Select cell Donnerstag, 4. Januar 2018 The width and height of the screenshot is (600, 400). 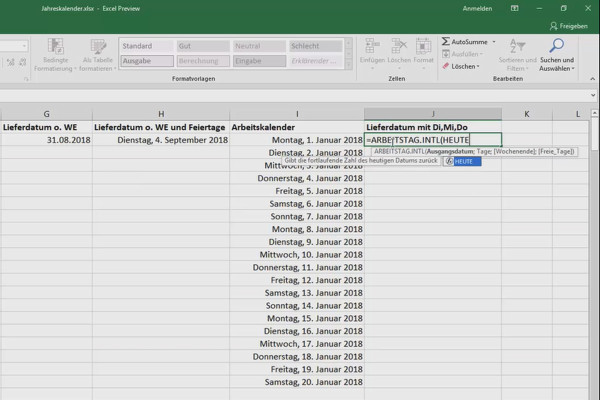[x=297, y=178]
